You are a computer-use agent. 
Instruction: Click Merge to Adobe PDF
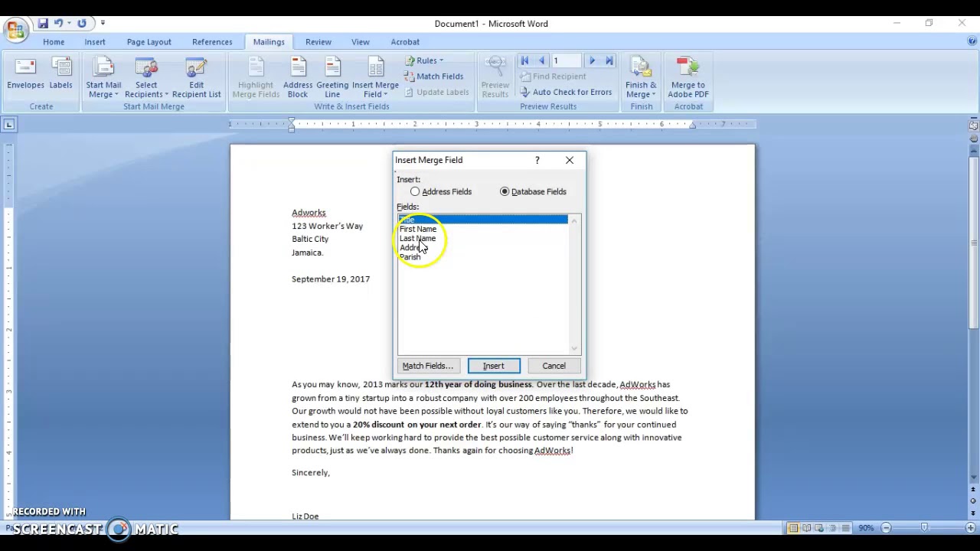pos(688,77)
